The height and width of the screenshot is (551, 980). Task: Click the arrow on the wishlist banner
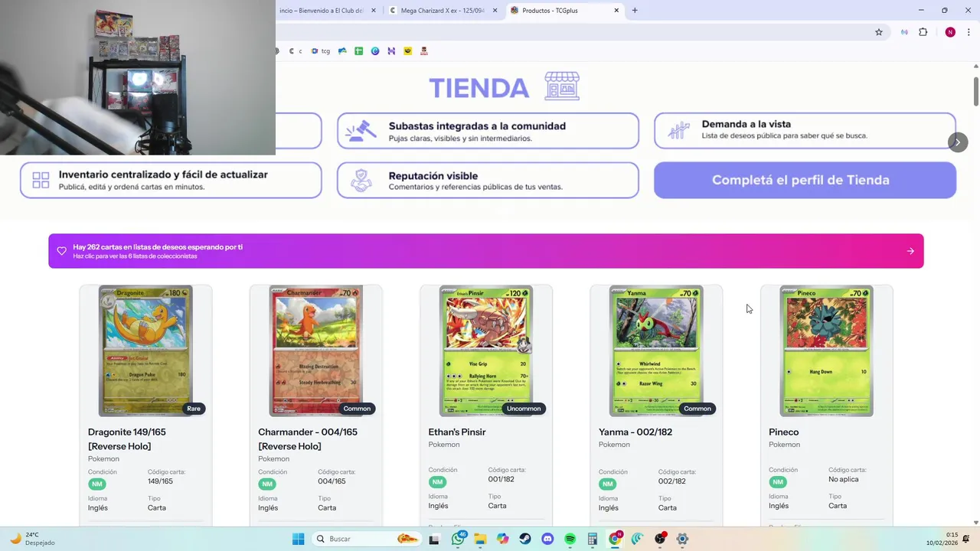[x=910, y=251]
